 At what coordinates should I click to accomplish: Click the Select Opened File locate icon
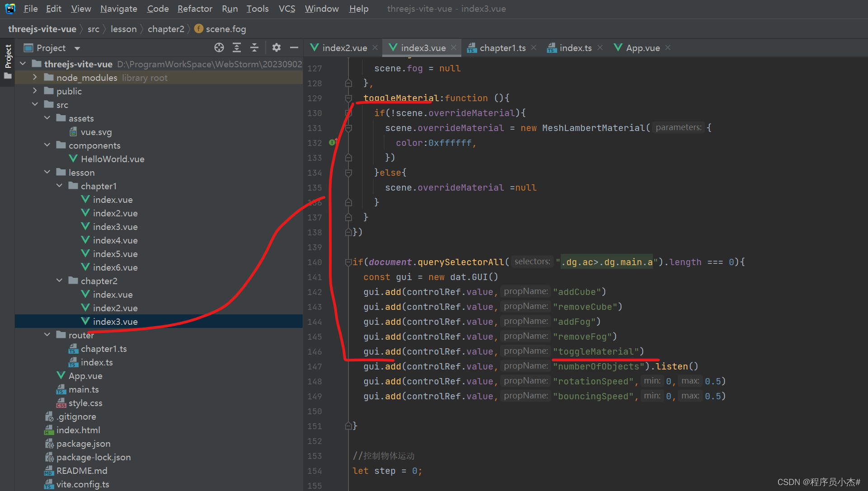point(219,48)
